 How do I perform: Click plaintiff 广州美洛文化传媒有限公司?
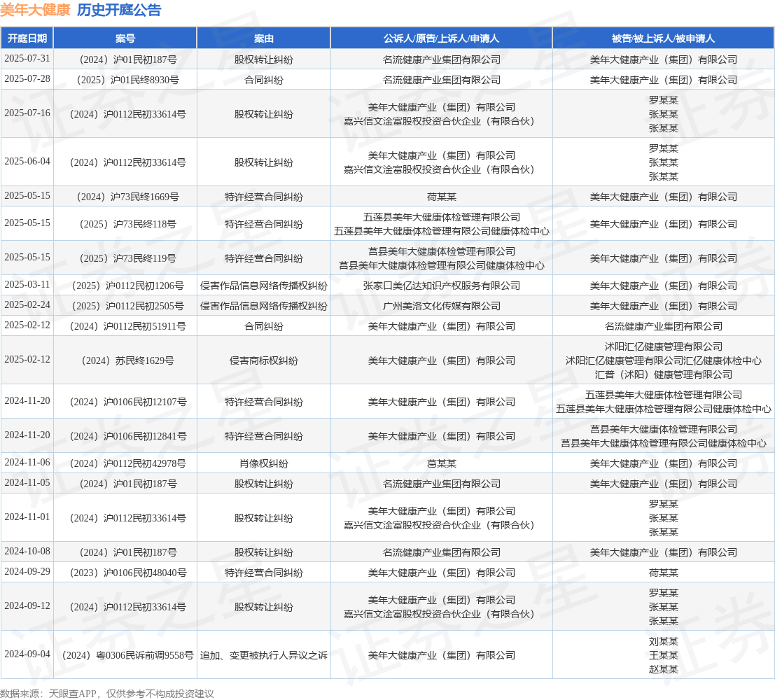coord(441,306)
